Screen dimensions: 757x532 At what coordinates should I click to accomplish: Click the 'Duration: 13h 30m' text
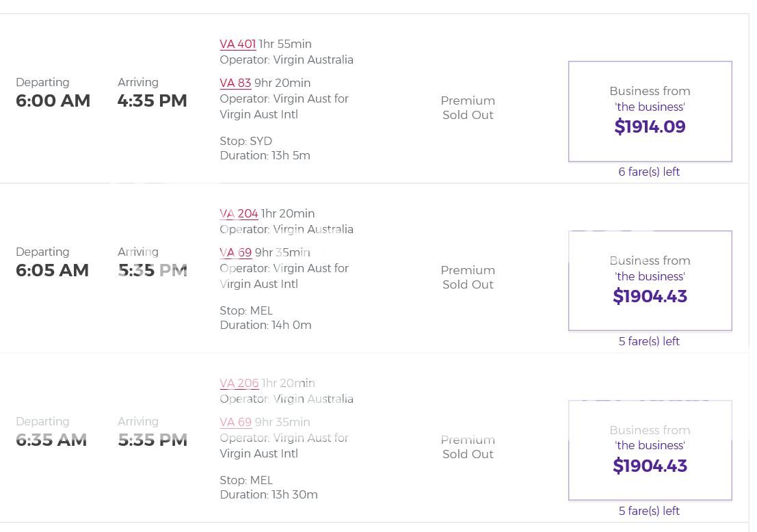pyautogui.click(x=268, y=495)
